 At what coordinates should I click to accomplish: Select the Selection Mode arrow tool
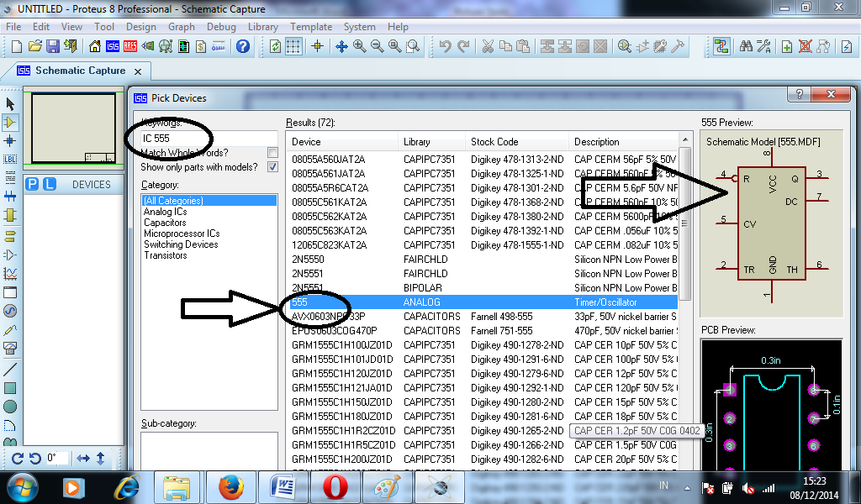tap(10, 103)
